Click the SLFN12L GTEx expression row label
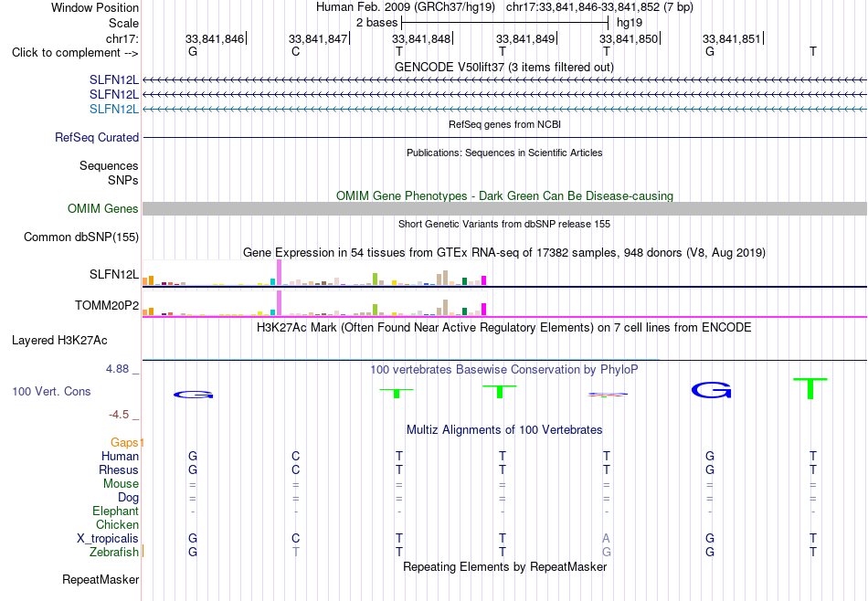The width and height of the screenshot is (868, 601). 114,274
